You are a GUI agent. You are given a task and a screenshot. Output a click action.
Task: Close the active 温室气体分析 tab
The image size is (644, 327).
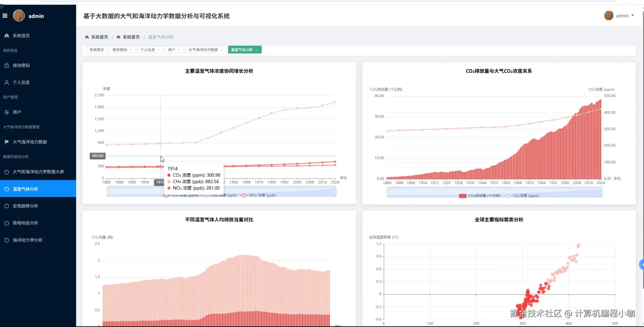click(256, 50)
